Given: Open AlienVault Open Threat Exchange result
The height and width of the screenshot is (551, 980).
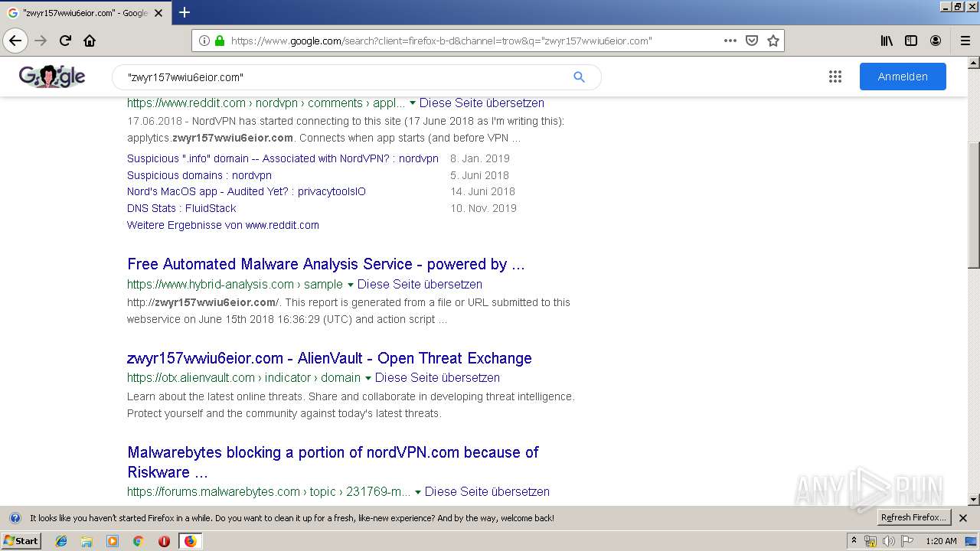Looking at the screenshot, I should (329, 358).
